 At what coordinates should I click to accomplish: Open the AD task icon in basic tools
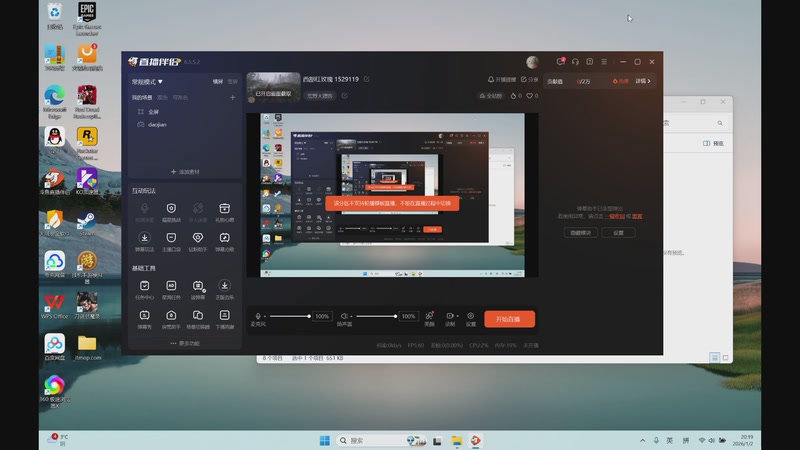171,286
